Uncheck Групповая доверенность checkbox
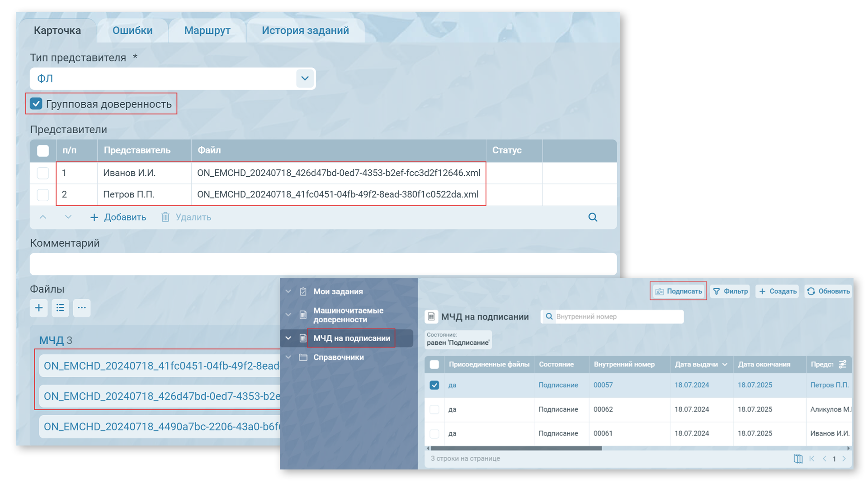 click(x=36, y=104)
